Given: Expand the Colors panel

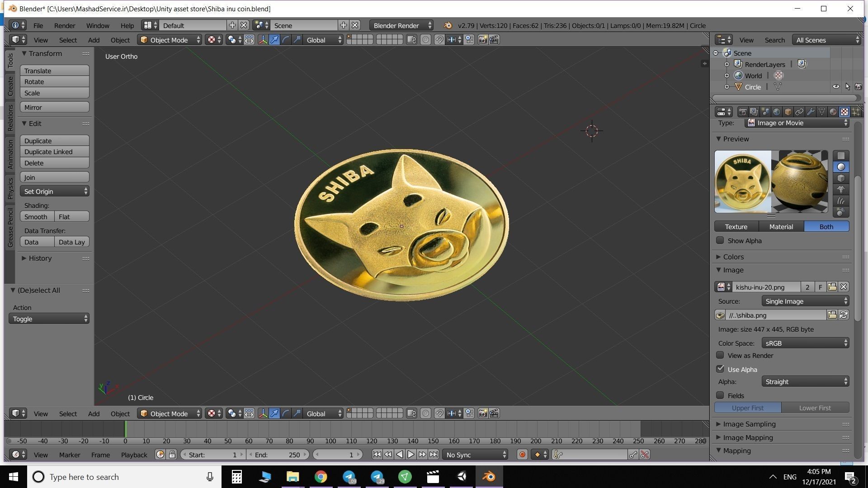Looking at the screenshot, I should tap(733, 257).
